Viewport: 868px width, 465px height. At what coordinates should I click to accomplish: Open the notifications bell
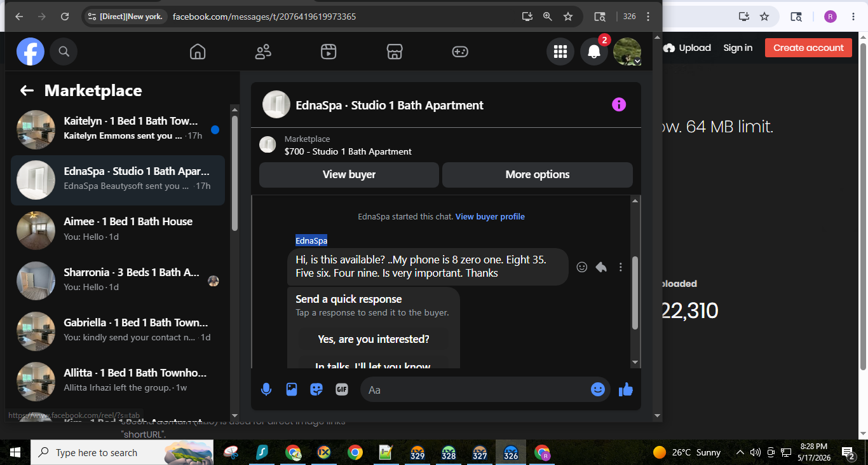[x=594, y=52]
